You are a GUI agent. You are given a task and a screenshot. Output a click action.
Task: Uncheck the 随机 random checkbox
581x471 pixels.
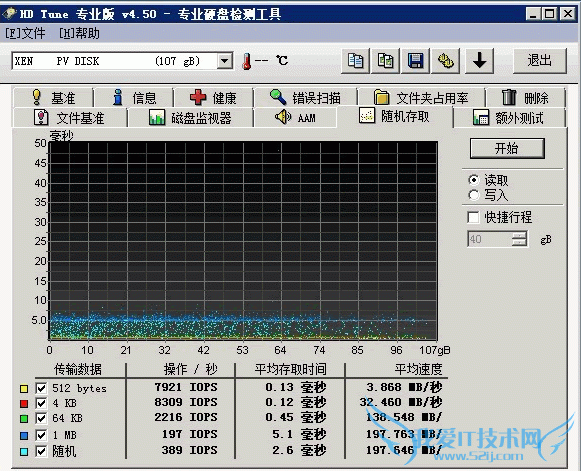(41, 451)
